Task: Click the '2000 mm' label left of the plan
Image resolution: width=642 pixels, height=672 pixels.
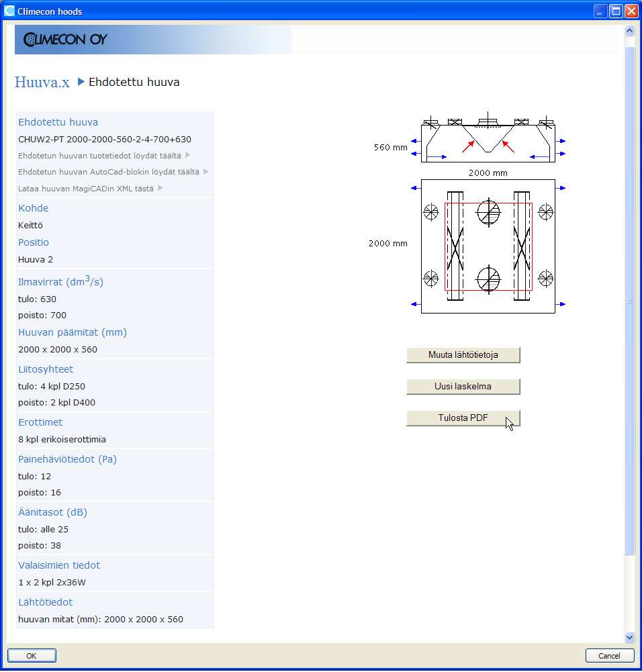Action: (388, 244)
